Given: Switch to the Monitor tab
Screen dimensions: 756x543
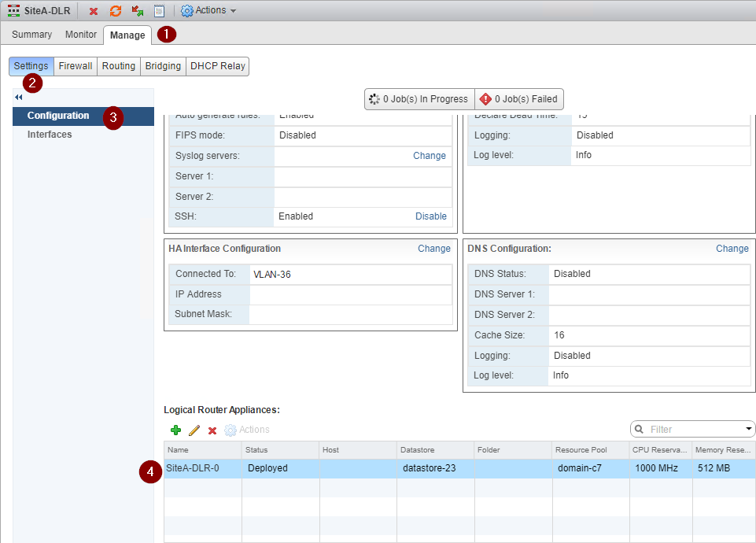Looking at the screenshot, I should (81, 35).
